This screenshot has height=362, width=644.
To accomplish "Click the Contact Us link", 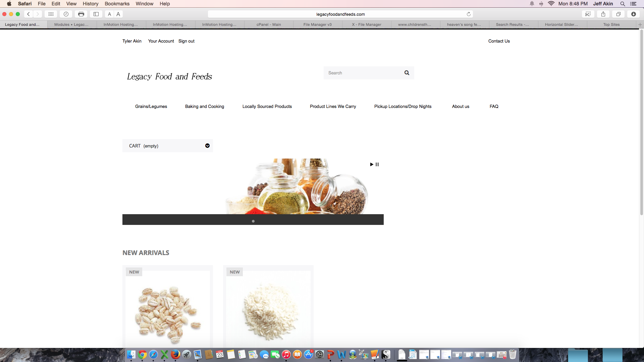I will pyautogui.click(x=499, y=41).
